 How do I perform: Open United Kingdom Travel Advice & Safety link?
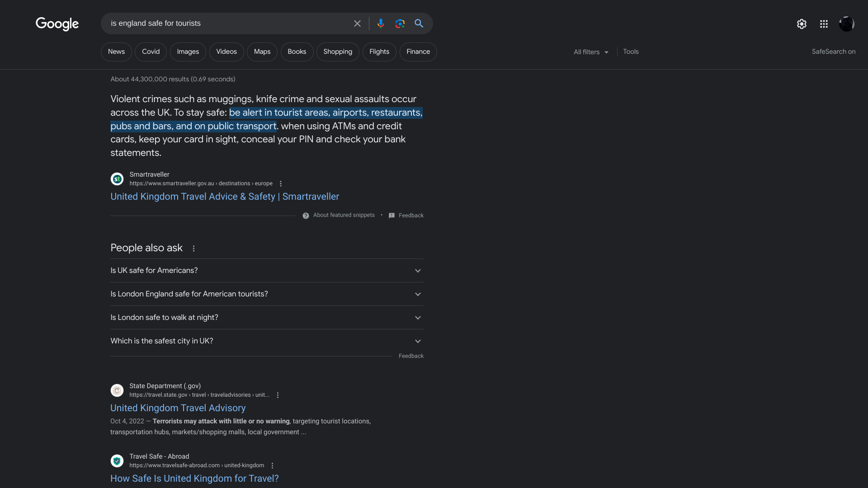pyautogui.click(x=225, y=197)
